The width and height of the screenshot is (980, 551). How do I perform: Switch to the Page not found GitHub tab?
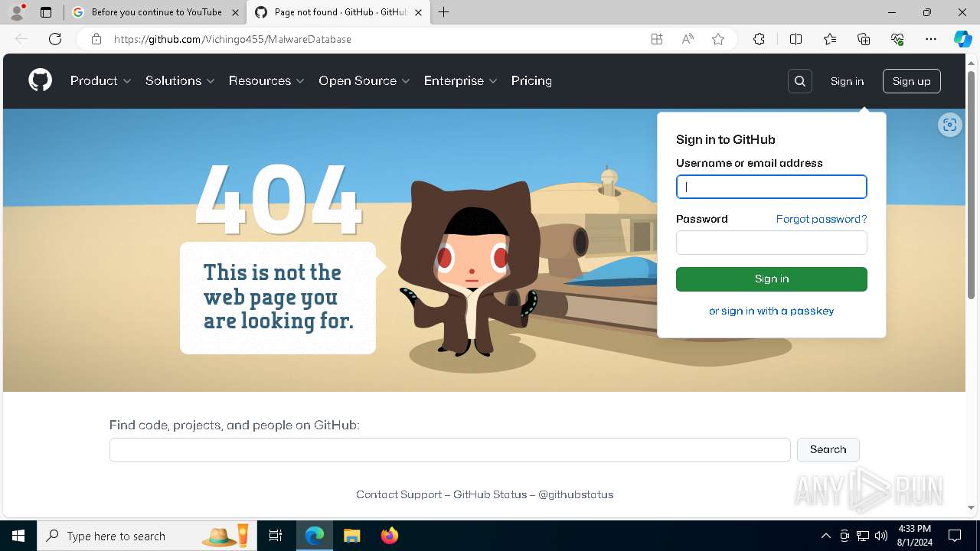pyautogui.click(x=338, y=12)
